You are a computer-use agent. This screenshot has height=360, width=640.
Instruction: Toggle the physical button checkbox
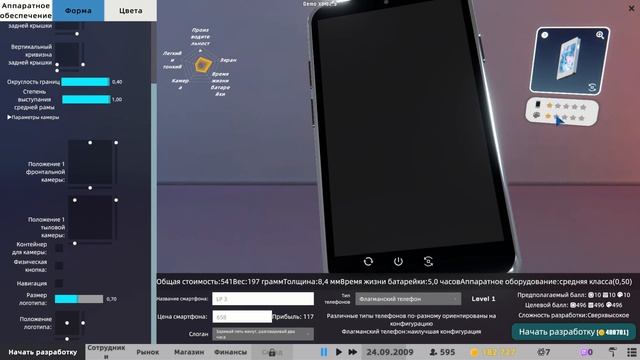pos(59,266)
